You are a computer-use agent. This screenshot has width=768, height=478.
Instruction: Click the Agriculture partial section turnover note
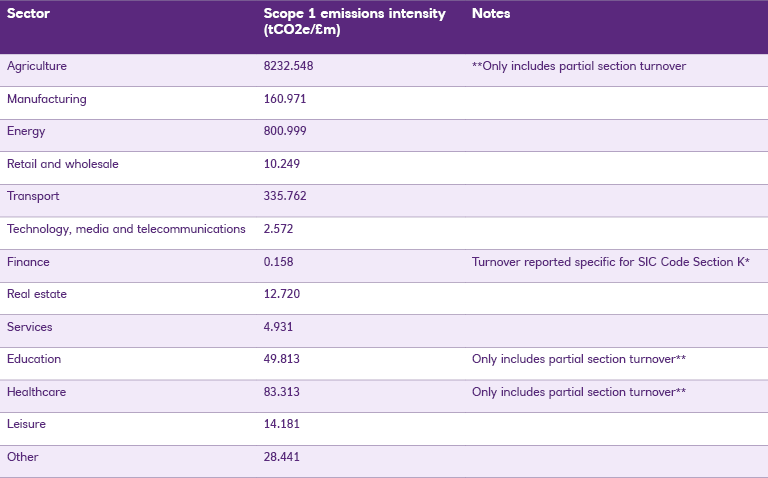click(x=578, y=66)
